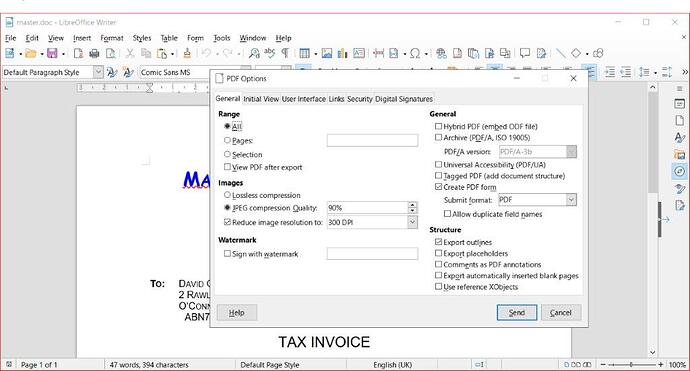Click the Print icon
Screen dimensions: 690x371
94,53
